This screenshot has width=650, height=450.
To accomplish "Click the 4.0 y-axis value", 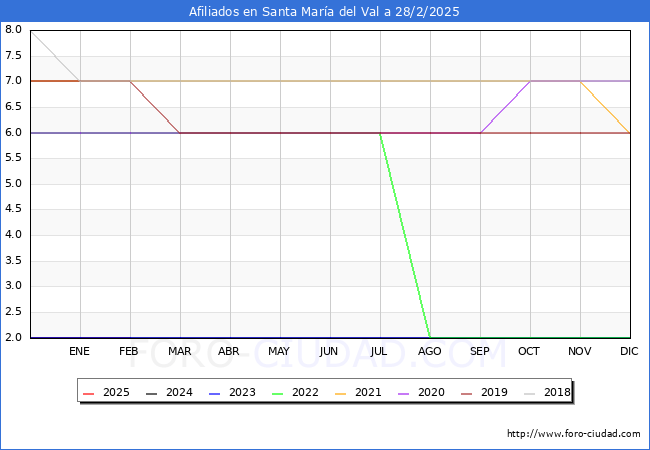I will click(x=13, y=235).
